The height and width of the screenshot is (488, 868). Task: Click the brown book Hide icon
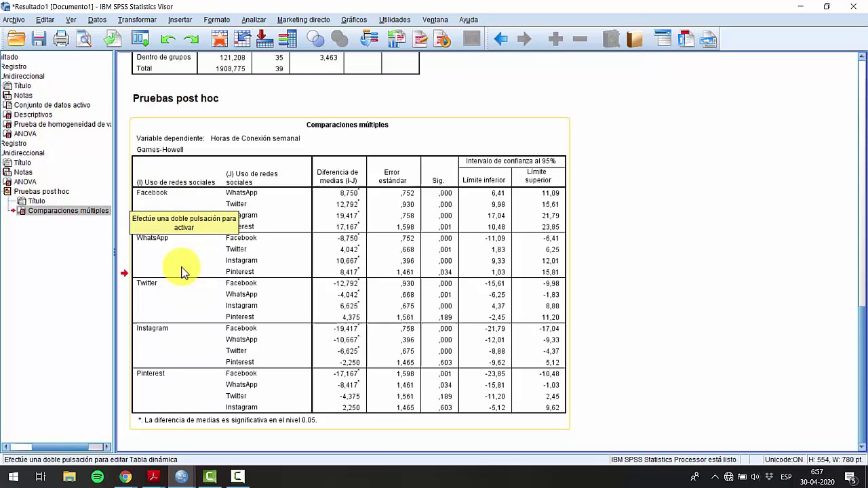pos(635,39)
